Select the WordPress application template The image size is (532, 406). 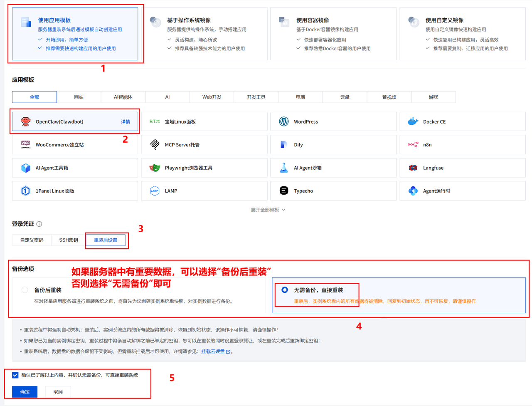332,121
